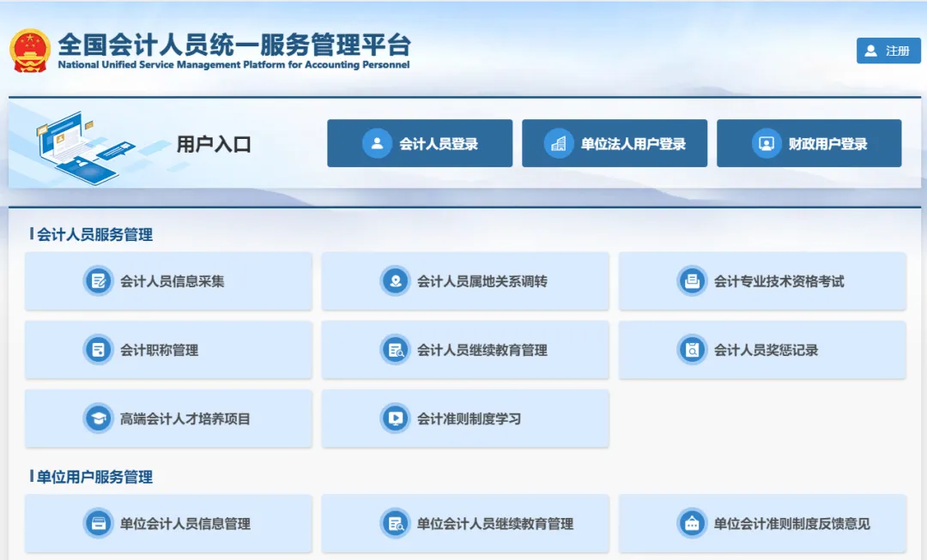Open the 会计准则制度学习 service card
The height and width of the screenshot is (560, 927).
point(465,418)
